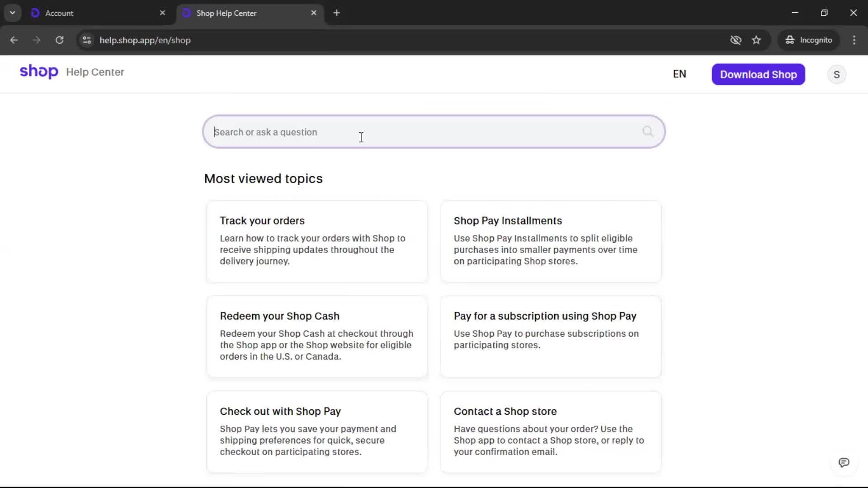Click the Download Shop button
The height and width of the screenshot is (488, 868).
pos(758,74)
